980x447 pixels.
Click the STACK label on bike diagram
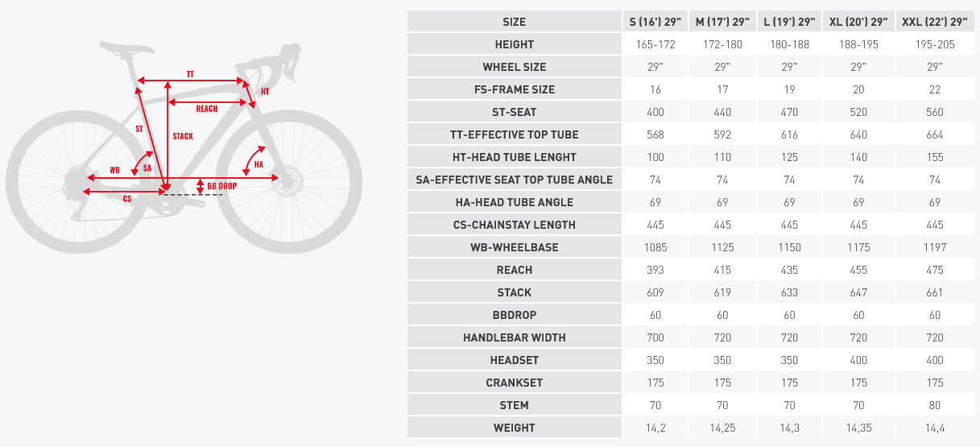(183, 136)
